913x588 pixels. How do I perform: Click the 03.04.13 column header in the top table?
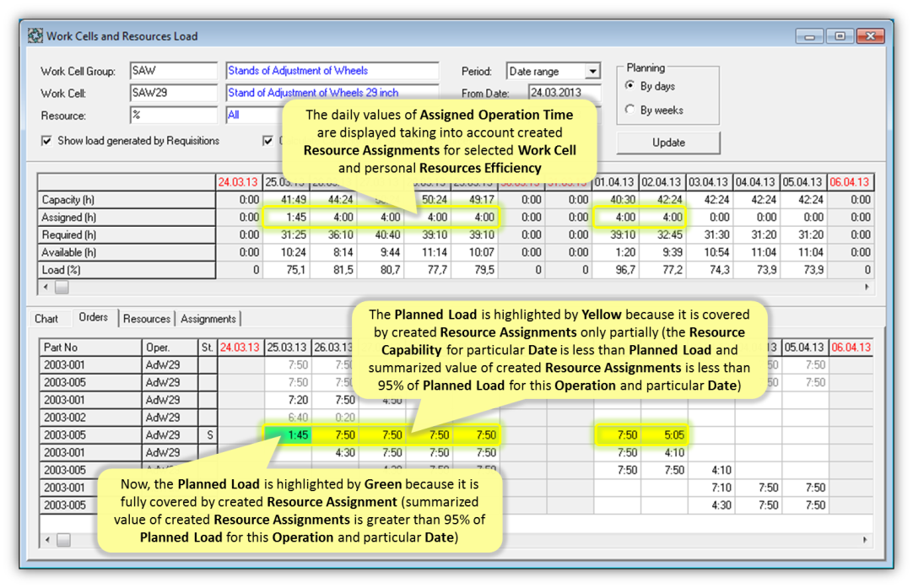(709, 182)
